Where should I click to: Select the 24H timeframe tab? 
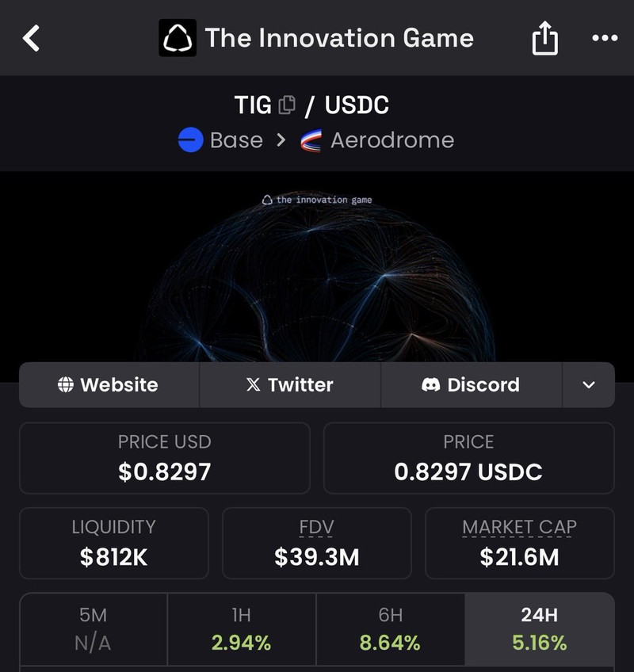pos(540,629)
